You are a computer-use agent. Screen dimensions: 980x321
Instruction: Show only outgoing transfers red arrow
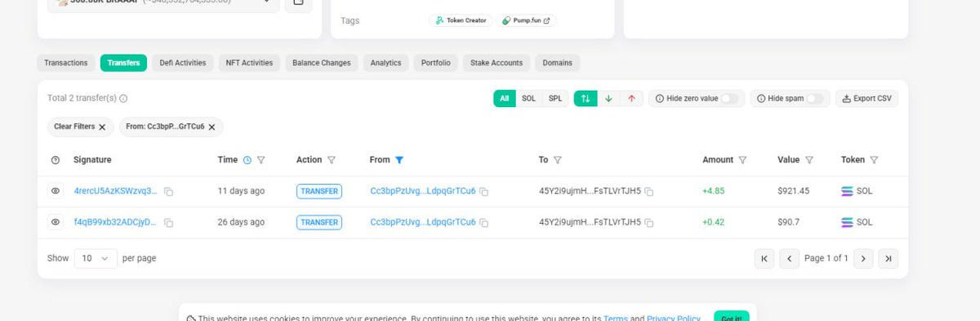[631, 99]
